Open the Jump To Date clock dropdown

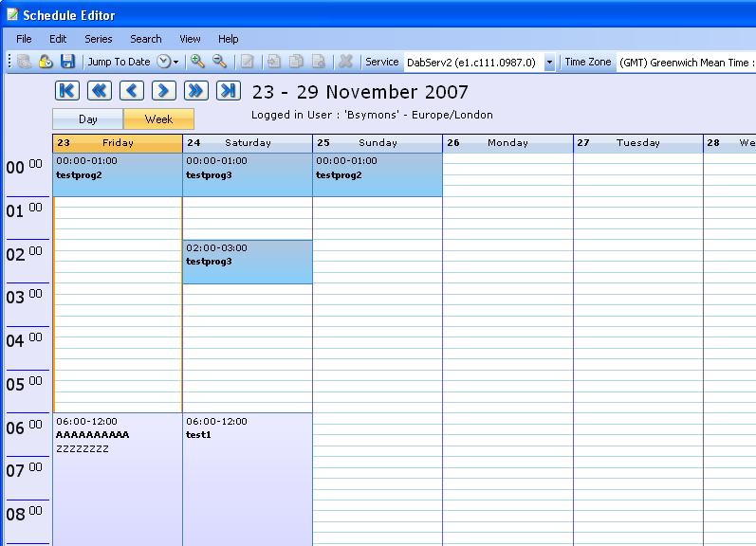click(167, 62)
